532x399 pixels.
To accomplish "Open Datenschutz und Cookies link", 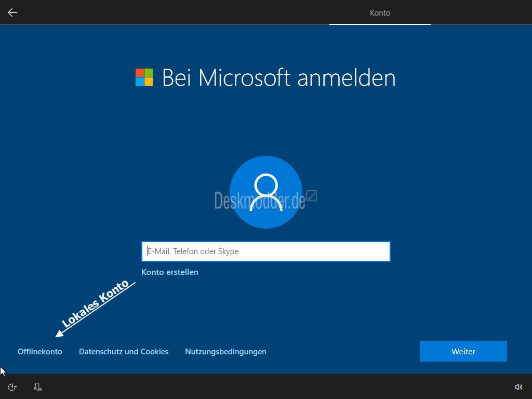I will tap(124, 352).
